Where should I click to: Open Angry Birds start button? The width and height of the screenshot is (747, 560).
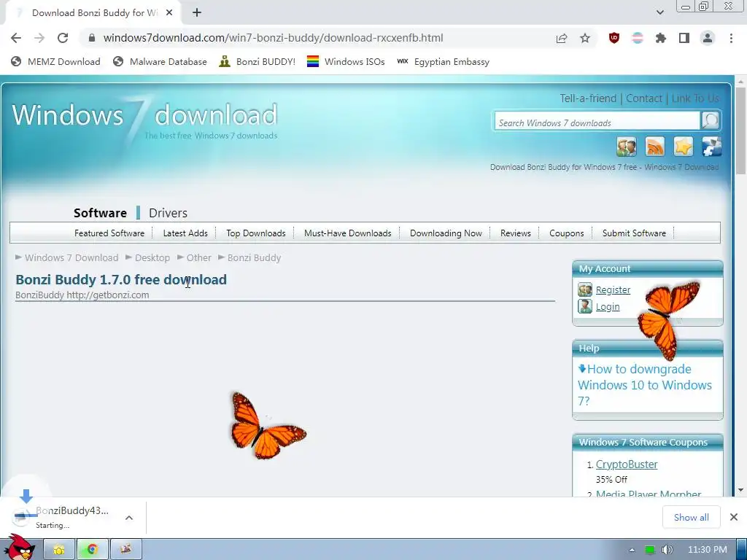(x=18, y=547)
